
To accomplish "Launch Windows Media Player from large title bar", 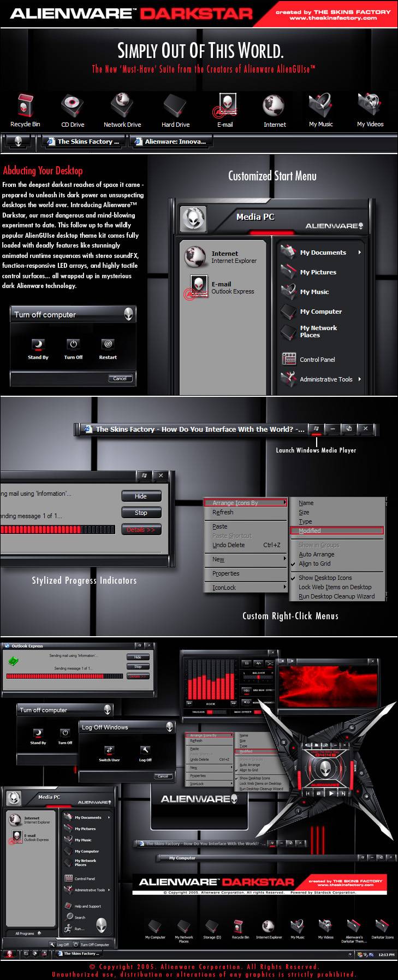I will coord(315,429).
